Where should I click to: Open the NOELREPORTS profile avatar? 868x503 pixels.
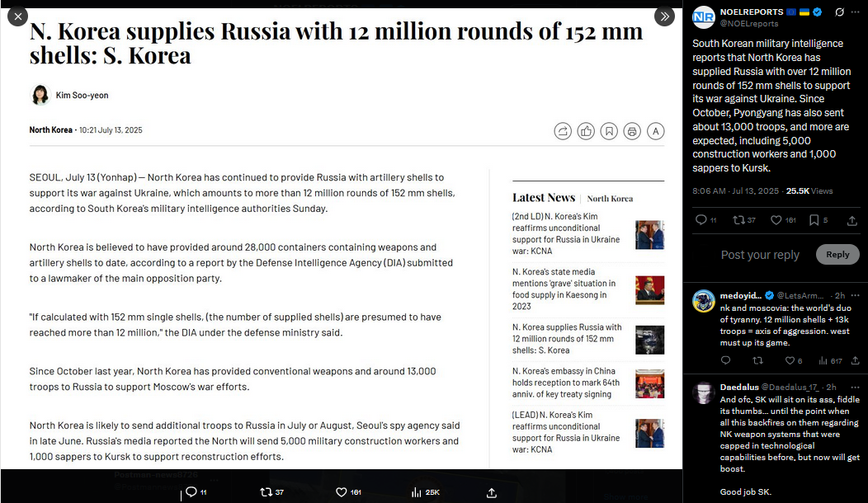704,17
